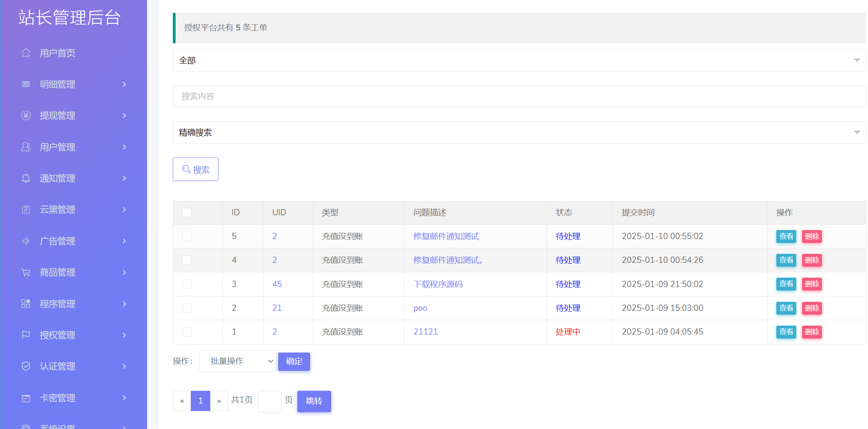
Task: Click the flag icon for 授权管理
Action: [x=26, y=335]
